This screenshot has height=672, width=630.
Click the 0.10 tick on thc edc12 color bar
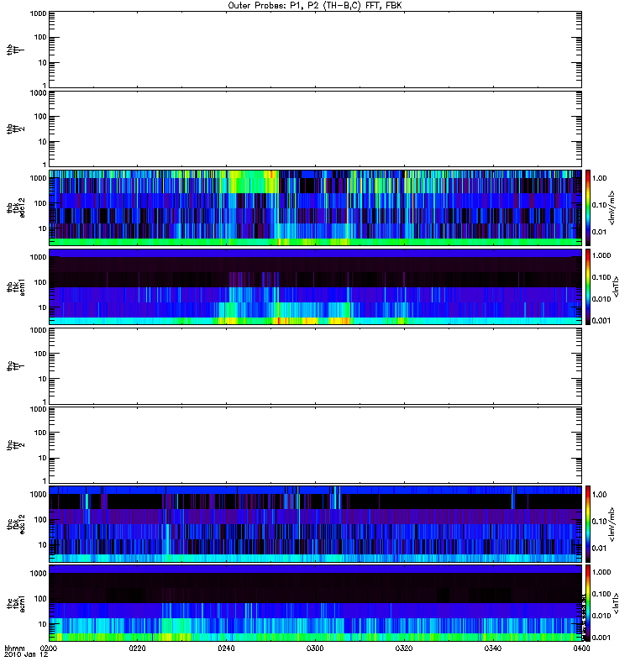coord(599,521)
